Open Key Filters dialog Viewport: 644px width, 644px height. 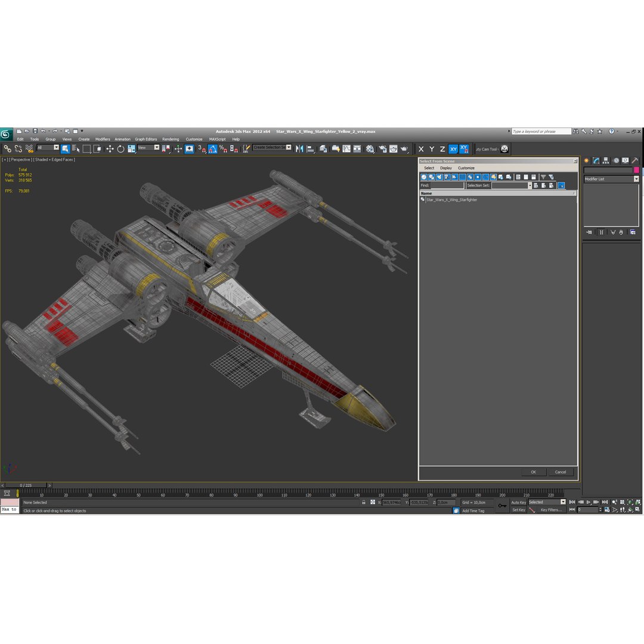551,510
